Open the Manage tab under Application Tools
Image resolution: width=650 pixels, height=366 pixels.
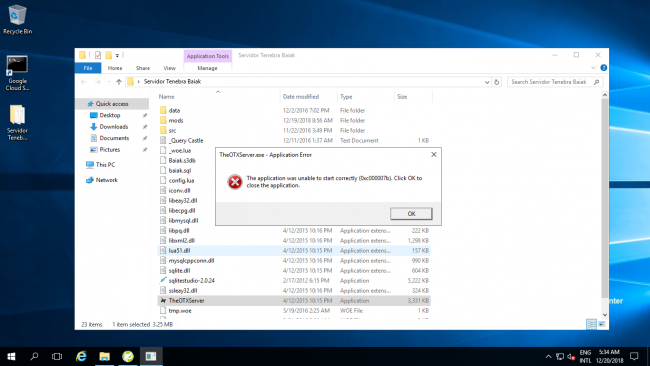click(207, 68)
